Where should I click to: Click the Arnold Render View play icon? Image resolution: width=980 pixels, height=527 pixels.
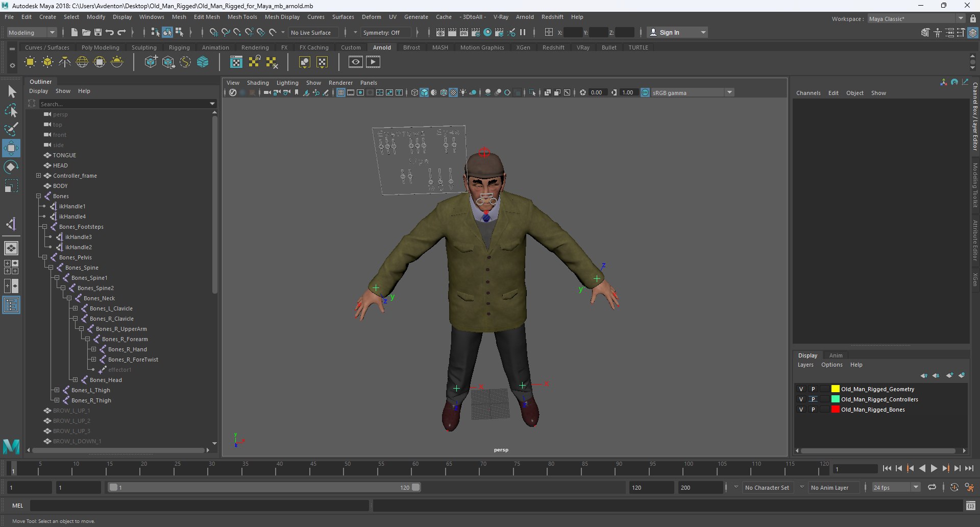click(373, 62)
